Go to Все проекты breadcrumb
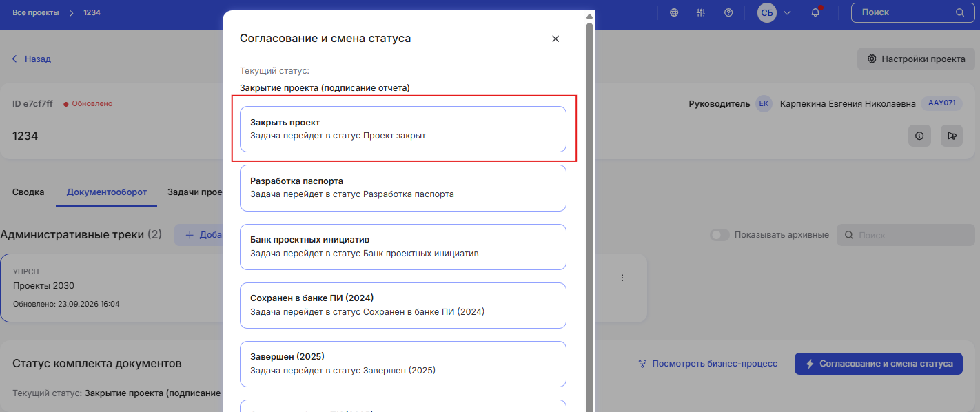This screenshot has height=412, width=980. pyautogui.click(x=36, y=12)
